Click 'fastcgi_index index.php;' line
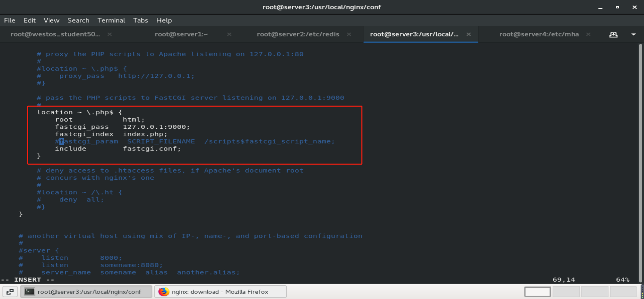The height and width of the screenshot is (299, 644). click(111, 134)
